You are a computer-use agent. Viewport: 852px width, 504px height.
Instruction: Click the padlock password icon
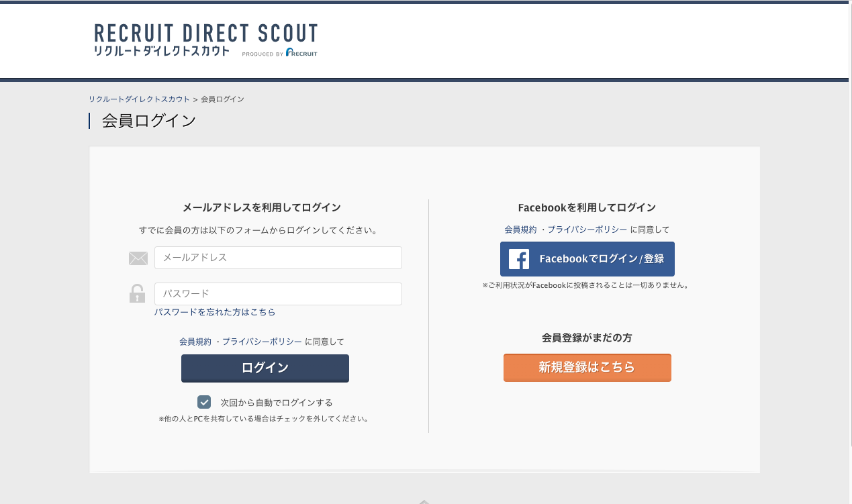pyautogui.click(x=138, y=294)
